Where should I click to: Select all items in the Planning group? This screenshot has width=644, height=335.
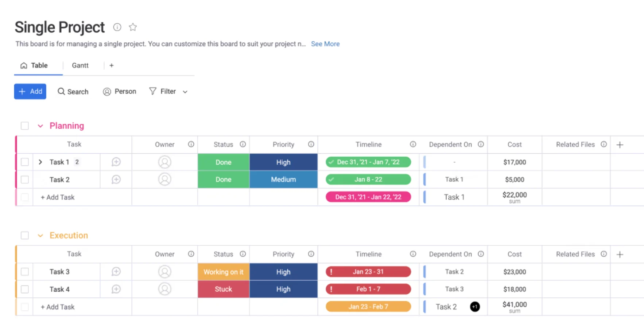[x=25, y=126]
